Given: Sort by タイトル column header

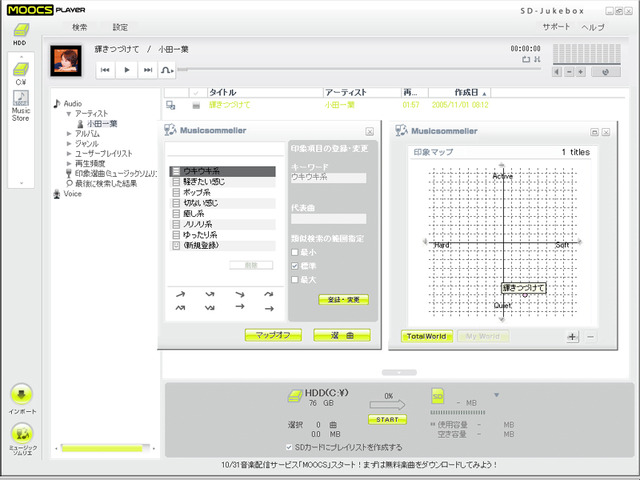Looking at the screenshot, I should pyautogui.click(x=265, y=93).
